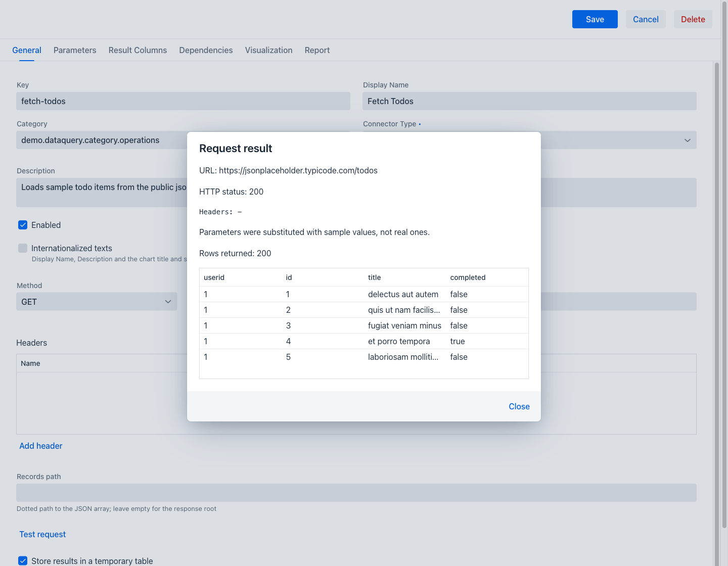Go to the Report tab
Screen dimensions: 728x566
(x=317, y=50)
